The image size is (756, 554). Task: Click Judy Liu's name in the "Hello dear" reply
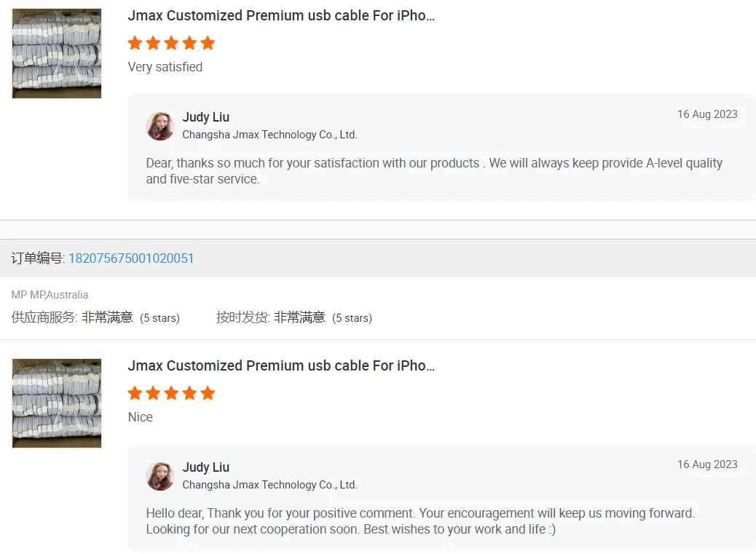click(205, 467)
